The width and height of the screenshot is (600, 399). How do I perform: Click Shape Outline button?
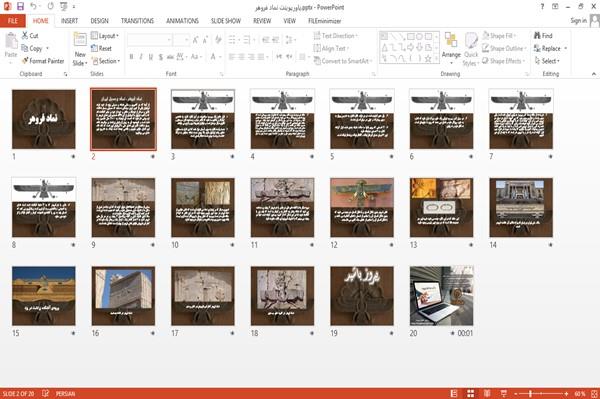(x=504, y=48)
